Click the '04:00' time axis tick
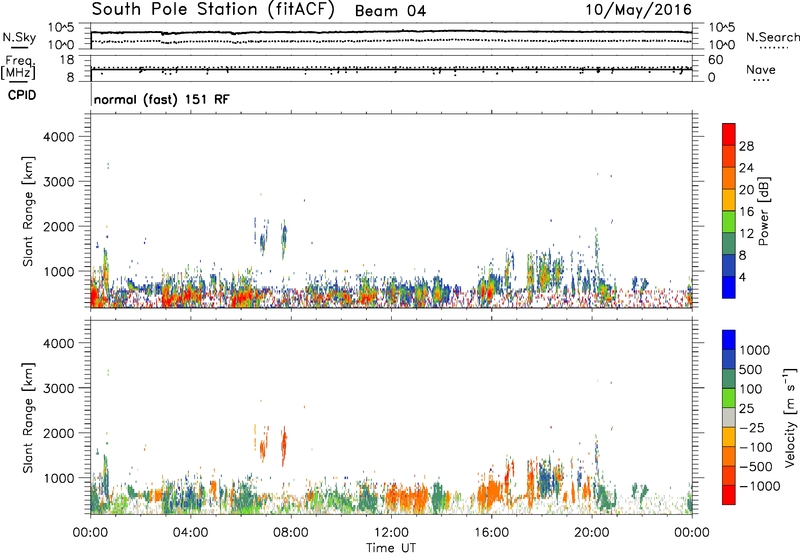This screenshot has width=800, height=554. (x=190, y=533)
